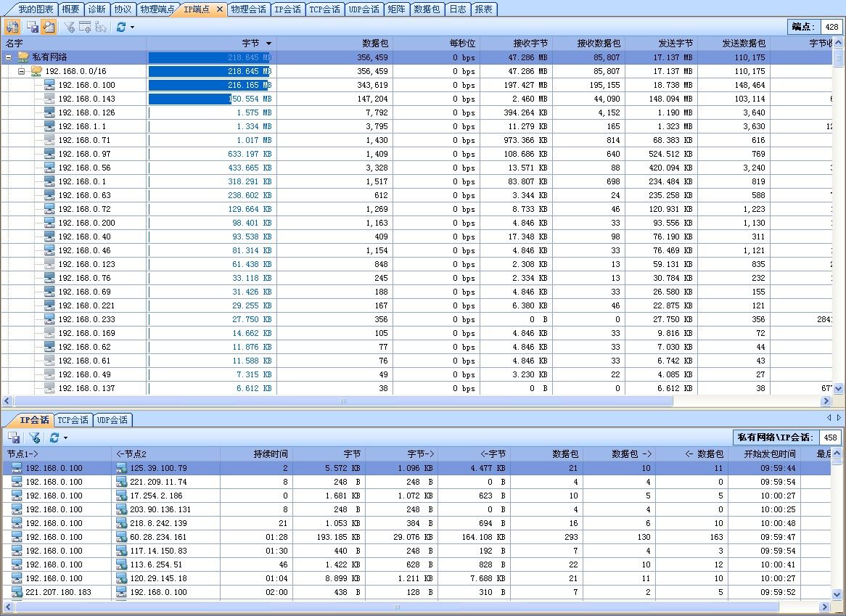Click the refresh icon in the top toolbar
846x616 pixels.
pos(120,27)
